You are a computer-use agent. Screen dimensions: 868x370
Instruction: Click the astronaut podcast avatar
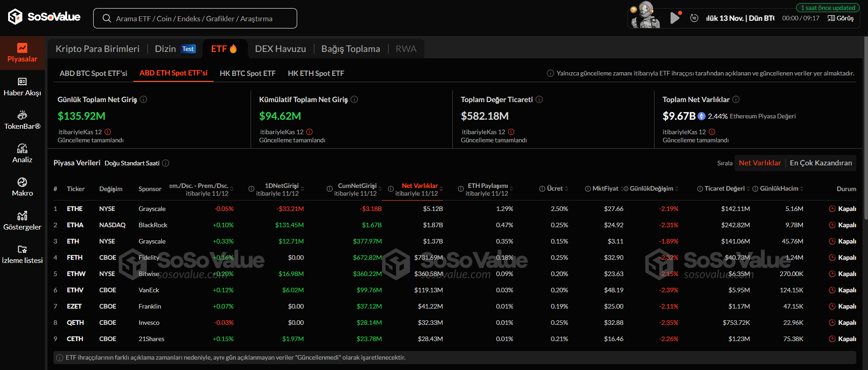645,15
